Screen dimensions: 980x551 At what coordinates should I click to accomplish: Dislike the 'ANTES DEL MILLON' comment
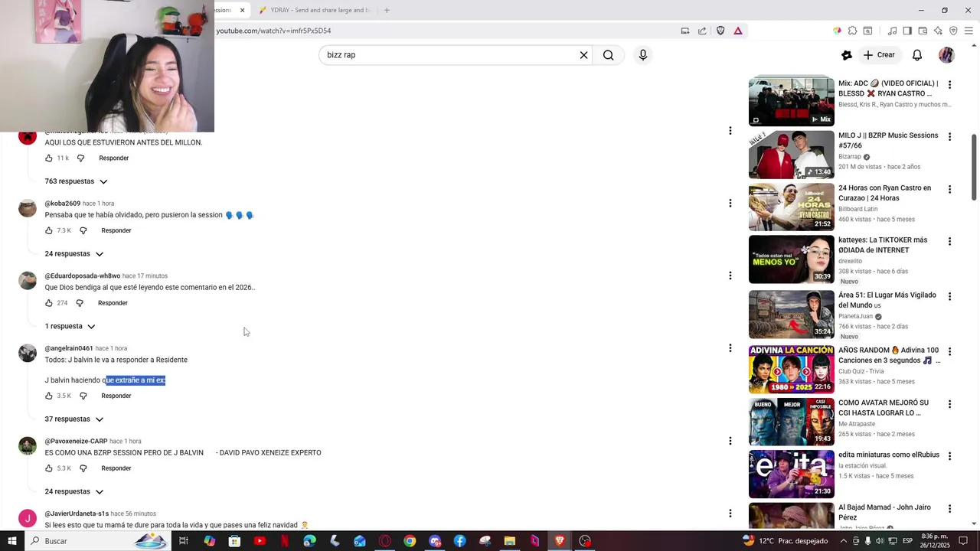[80, 158]
